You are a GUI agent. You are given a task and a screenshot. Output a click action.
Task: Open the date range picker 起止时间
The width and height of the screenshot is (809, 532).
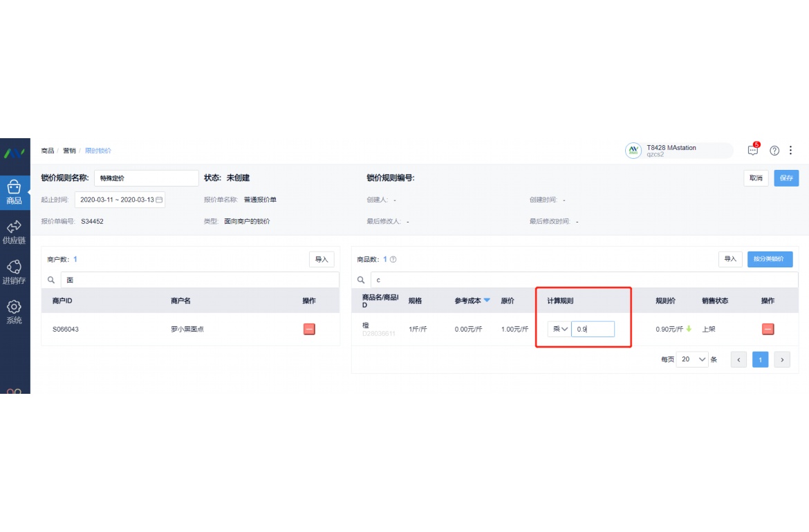(x=120, y=200)
